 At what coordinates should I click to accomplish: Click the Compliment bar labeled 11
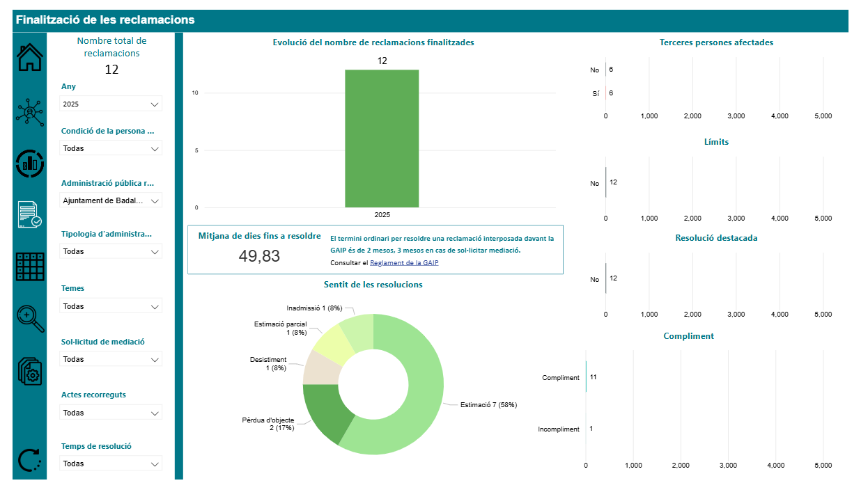[586, 377]
